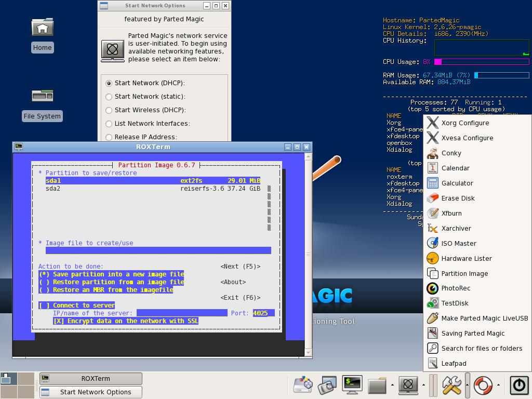Open the file manager folder panel icon
This screenshot has height=399, width=532.
point(377,385)
